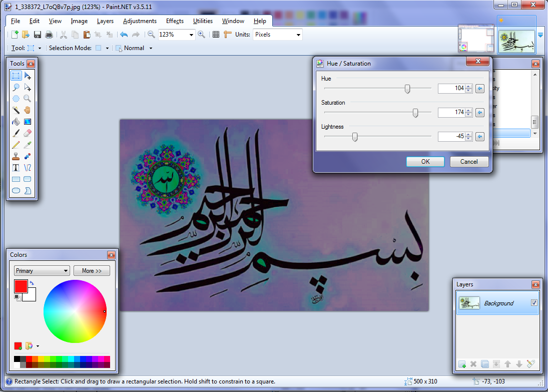The width and height of the screenshot is (548, 392).
Task: Select the Zoom tool in Tools panel
Action: 28,99
